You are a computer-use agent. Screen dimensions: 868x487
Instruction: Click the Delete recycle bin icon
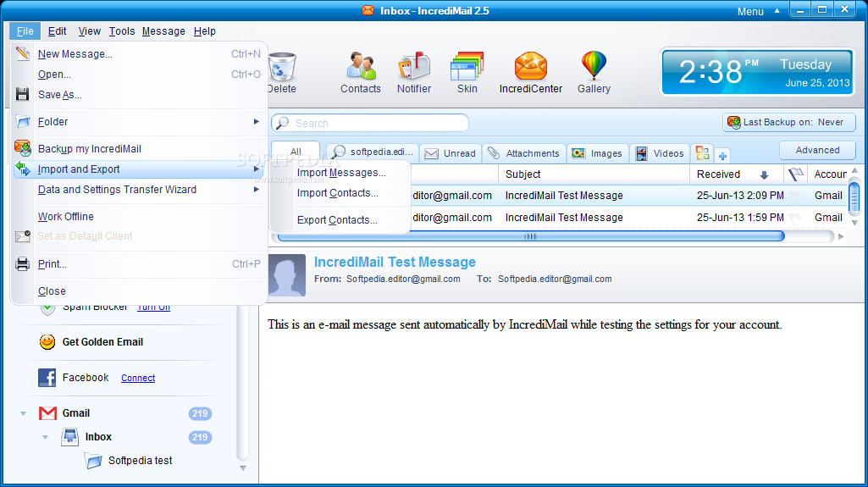(283, 68)
